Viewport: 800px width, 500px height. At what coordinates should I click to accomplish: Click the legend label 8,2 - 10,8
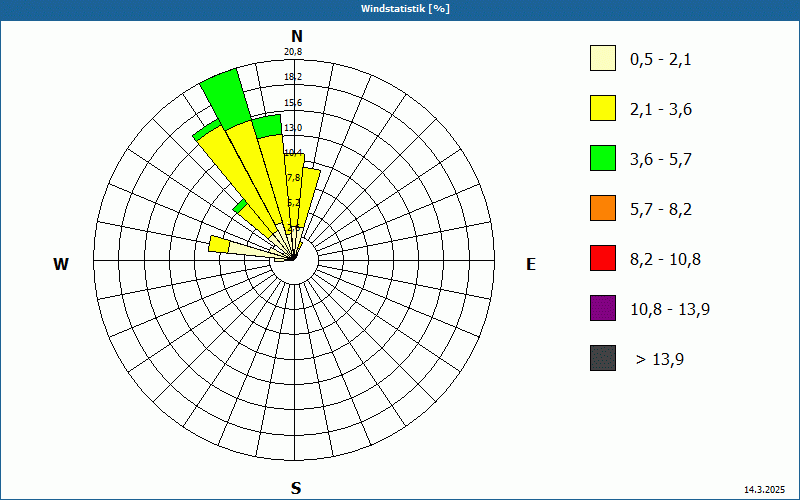tap(665, 260)
